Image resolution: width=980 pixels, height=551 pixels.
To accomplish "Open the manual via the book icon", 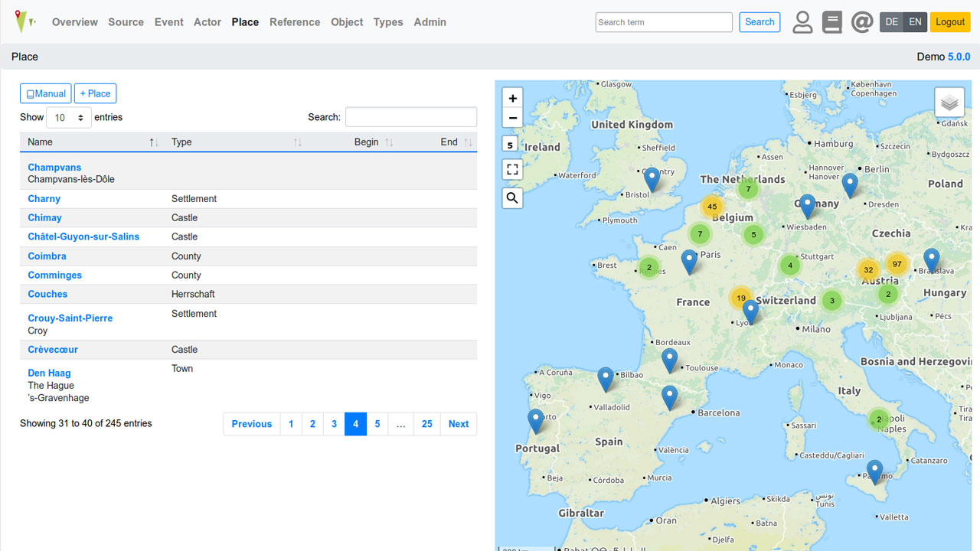I will pos(832,22).
